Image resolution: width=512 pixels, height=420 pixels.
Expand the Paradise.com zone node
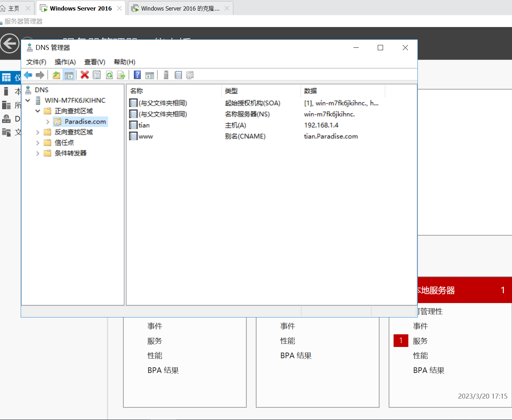click(x=48, y=122)
